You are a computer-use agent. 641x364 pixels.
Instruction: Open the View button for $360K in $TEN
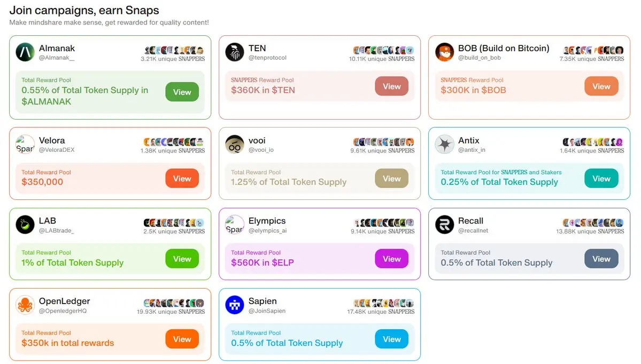392,86
